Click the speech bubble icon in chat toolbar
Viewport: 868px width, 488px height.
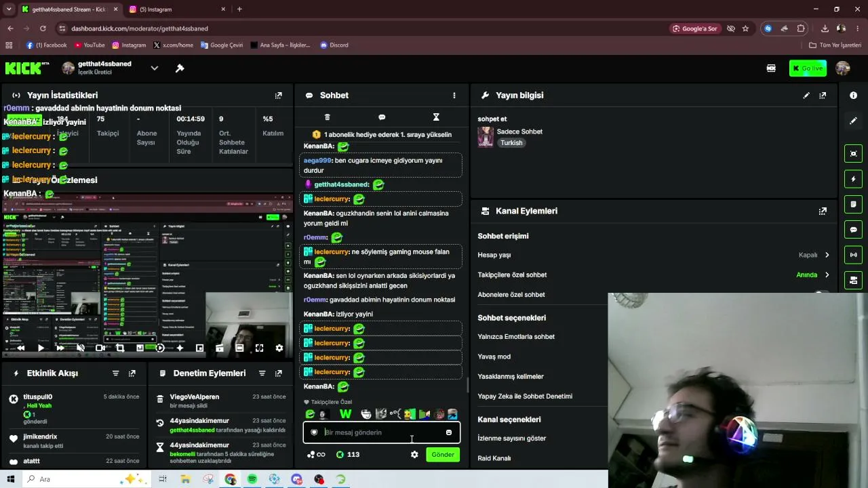pos(382,117)
